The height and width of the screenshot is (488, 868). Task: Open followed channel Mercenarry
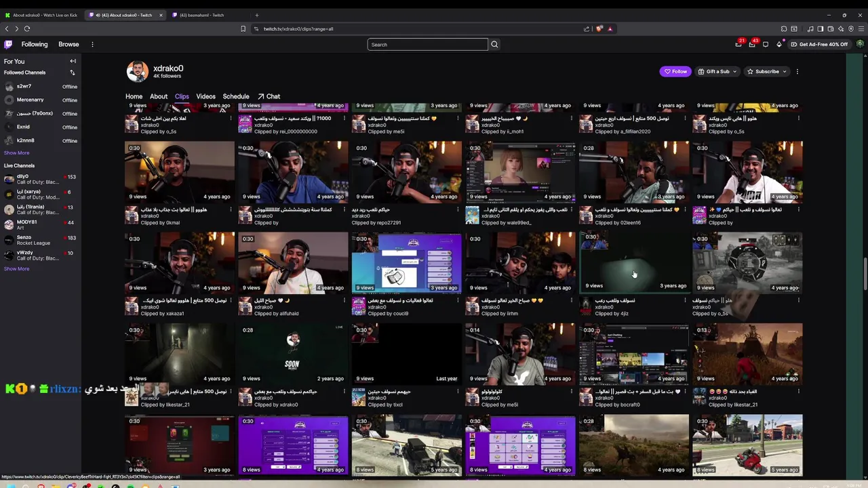(41, 100)
